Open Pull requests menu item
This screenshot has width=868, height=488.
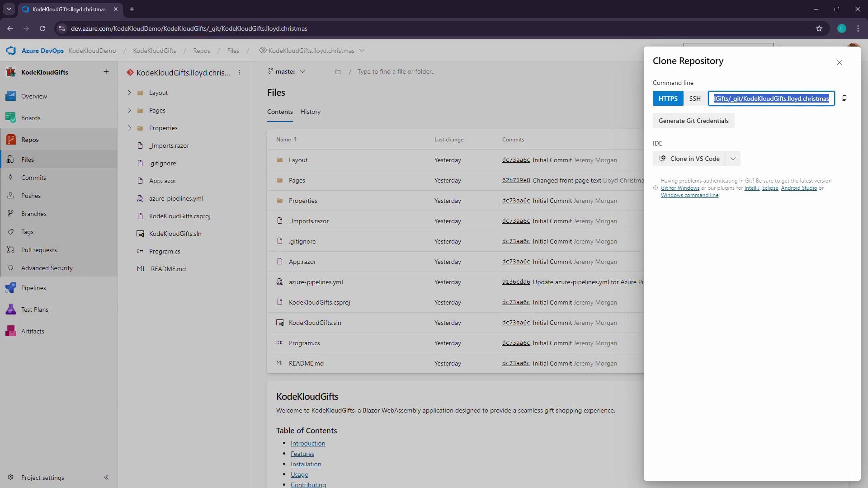tap(39, 250)
